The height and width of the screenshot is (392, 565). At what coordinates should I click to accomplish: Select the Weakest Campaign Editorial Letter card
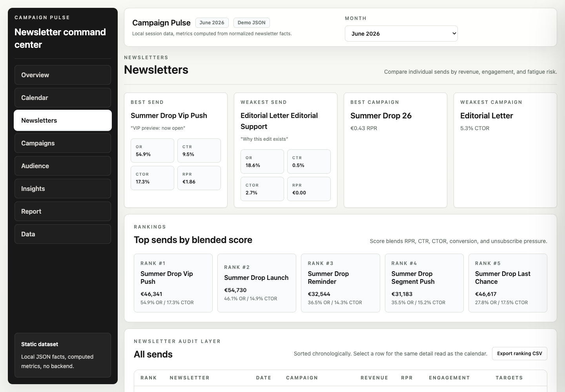coord(505,150)
